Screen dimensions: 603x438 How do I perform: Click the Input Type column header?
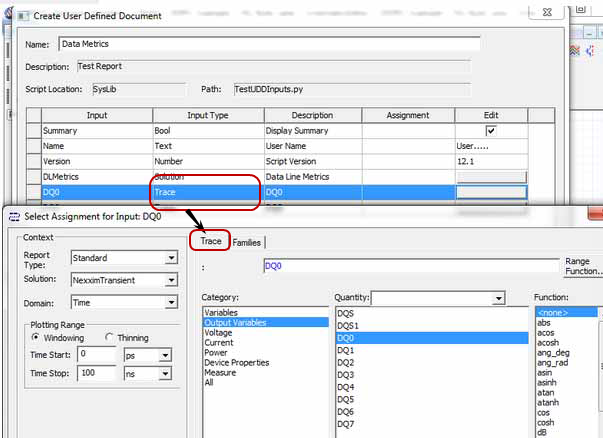click(208, 115)
